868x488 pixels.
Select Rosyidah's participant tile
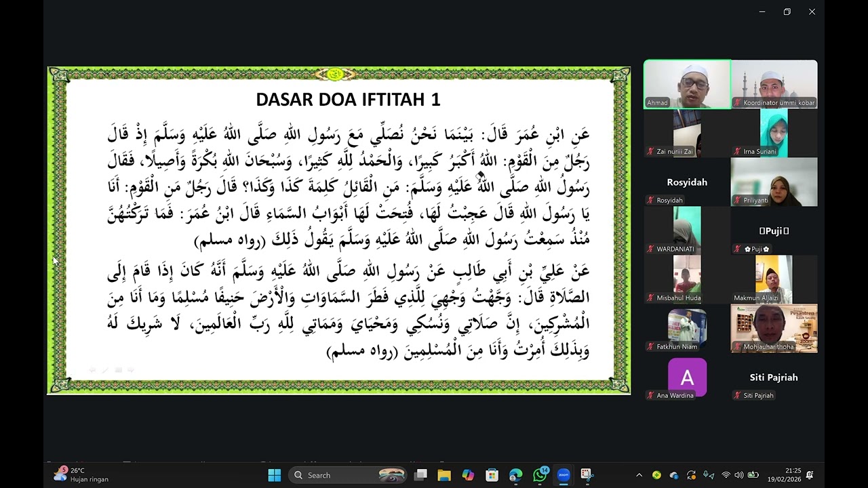pyautogui.click(x=687, y=182)
